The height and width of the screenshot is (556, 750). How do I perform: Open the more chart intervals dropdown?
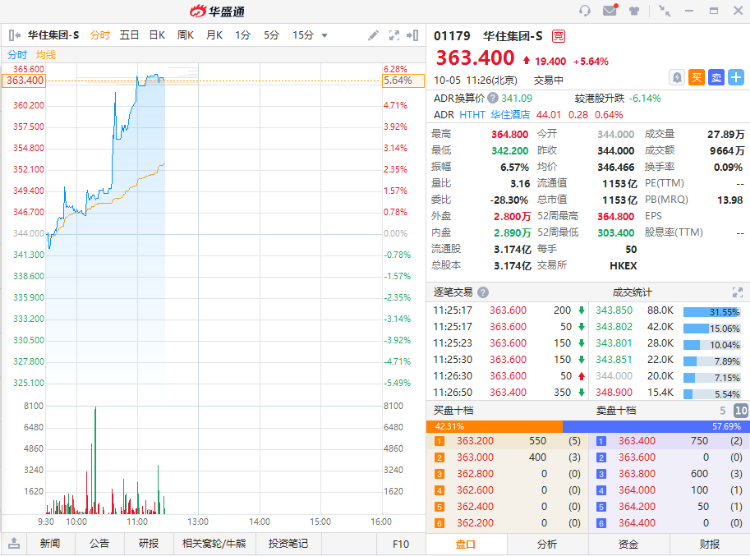click(x=325, y=35)
